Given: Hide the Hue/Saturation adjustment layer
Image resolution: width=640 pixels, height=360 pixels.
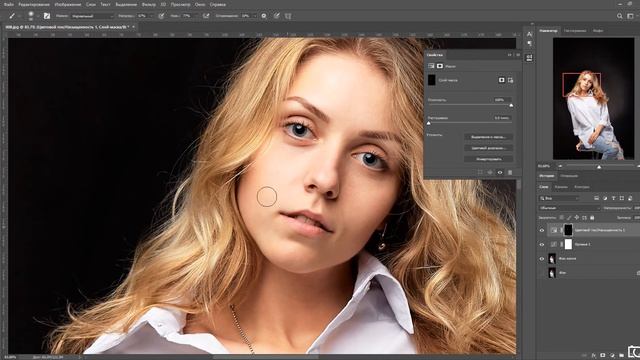Looking at the screenshot, I should [542, 230].
